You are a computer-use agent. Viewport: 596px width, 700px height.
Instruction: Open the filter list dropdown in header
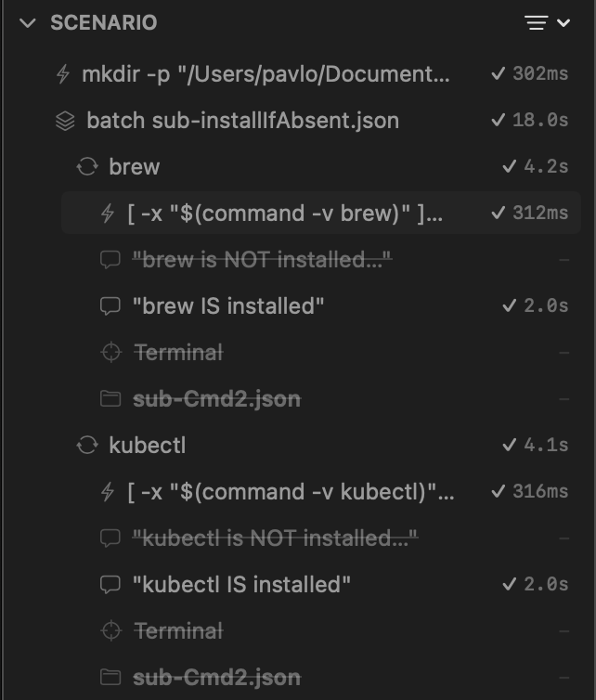point(548,23)
